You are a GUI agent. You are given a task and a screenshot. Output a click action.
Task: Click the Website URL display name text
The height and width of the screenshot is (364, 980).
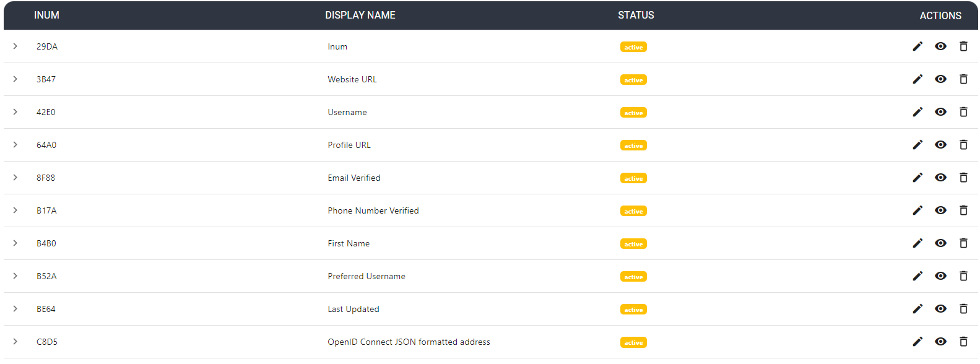pos(352,80)
